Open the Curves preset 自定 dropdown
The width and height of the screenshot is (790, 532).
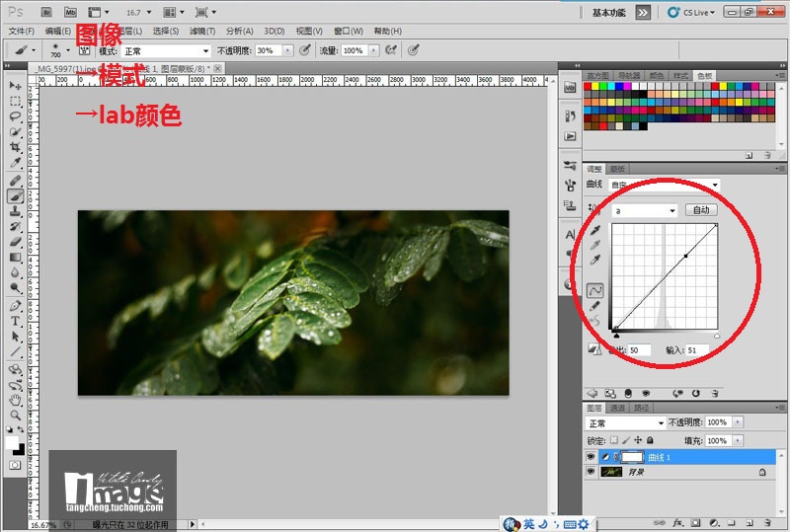click(x=664, y=185)
